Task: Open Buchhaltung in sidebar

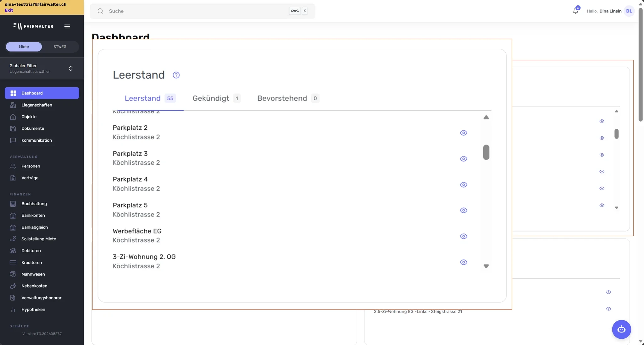Action: (x=42, y=204)
